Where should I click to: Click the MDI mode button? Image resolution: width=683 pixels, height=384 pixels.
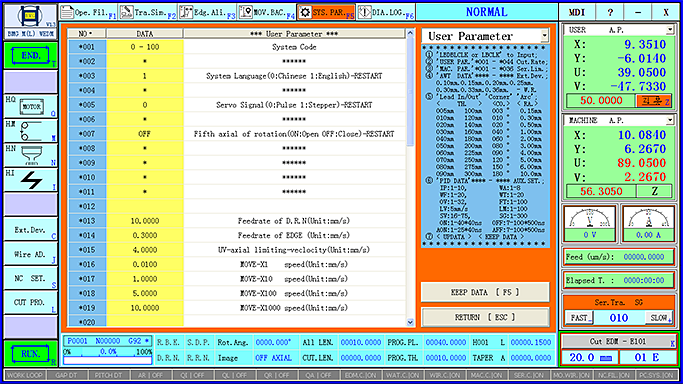click(x=577, y=12)
